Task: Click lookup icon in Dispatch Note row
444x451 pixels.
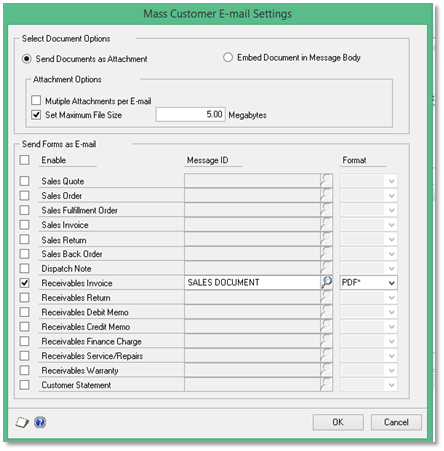Action: point(327,268)
